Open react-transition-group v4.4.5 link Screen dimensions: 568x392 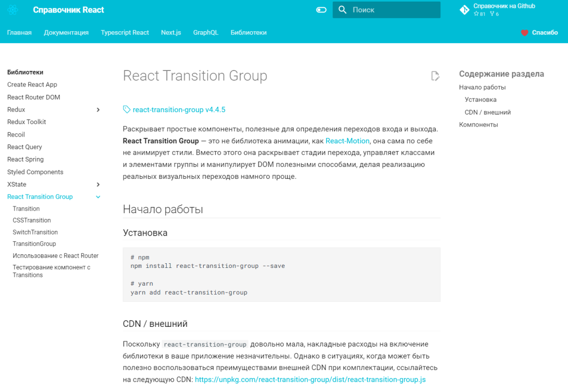pyautogui.click(x=179, y=109)
